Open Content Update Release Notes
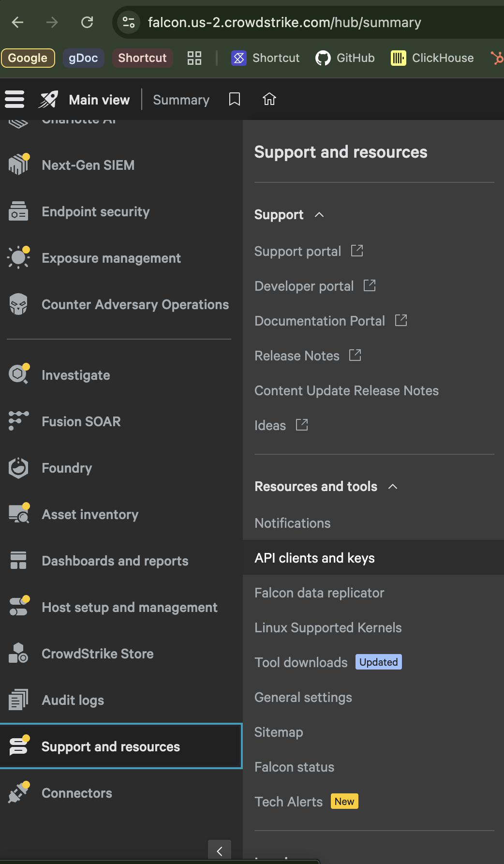 click(x=346, y=390)
